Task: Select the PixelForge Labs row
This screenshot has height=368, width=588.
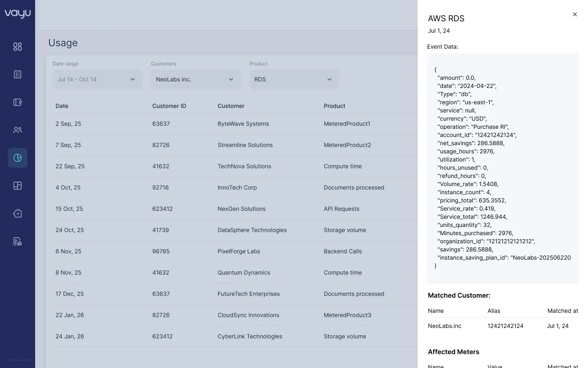Action: click(x=235, y=251)
